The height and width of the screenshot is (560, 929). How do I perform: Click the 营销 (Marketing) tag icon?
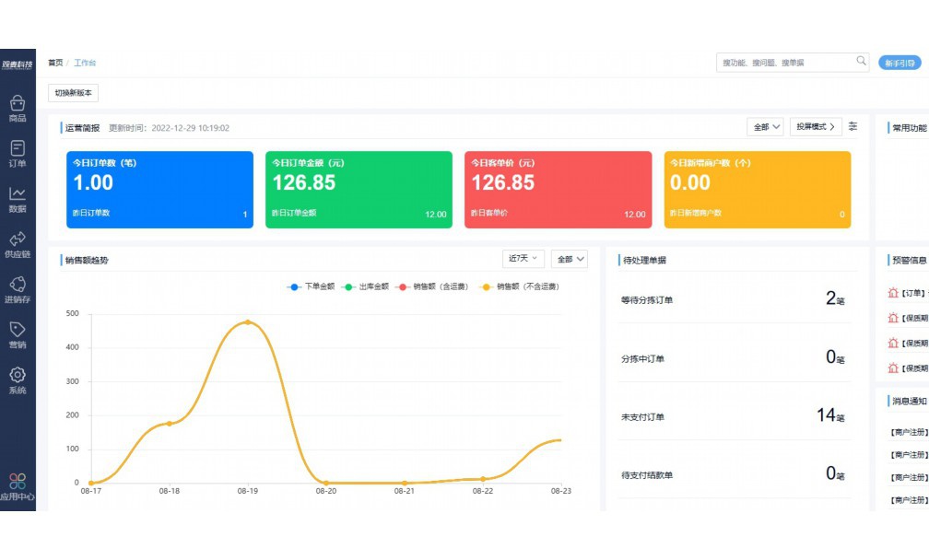click(18, 334)
